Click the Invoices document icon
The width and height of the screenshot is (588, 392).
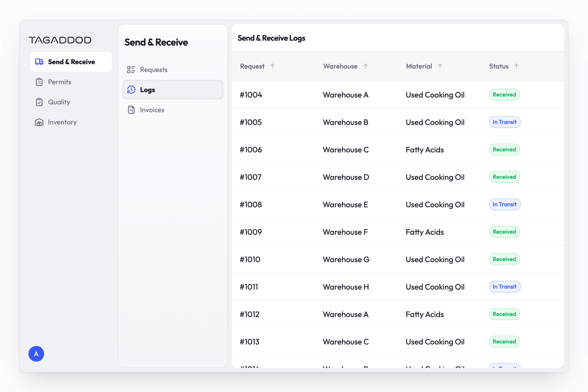[131, 110]
